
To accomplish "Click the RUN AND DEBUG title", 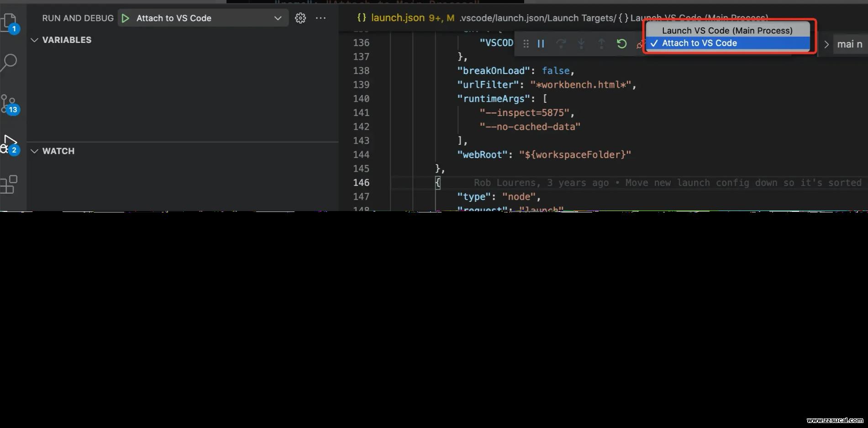I will tap(78, 18).
